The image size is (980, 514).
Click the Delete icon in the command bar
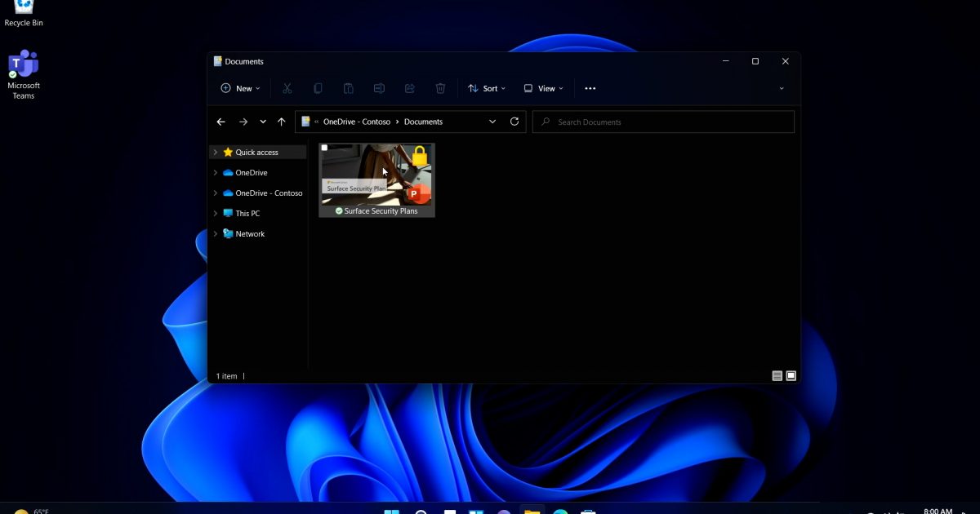[440, 87]
